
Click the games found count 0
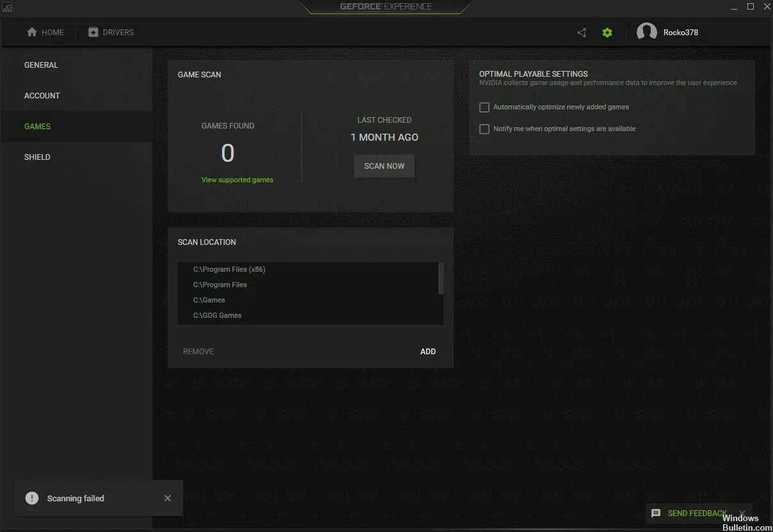point(228,153)
